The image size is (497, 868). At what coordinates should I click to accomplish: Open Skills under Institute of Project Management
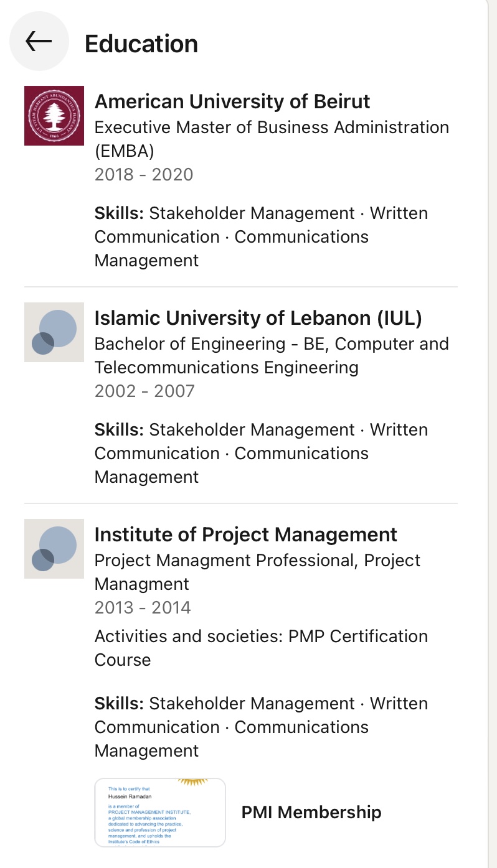pos(261,727)
